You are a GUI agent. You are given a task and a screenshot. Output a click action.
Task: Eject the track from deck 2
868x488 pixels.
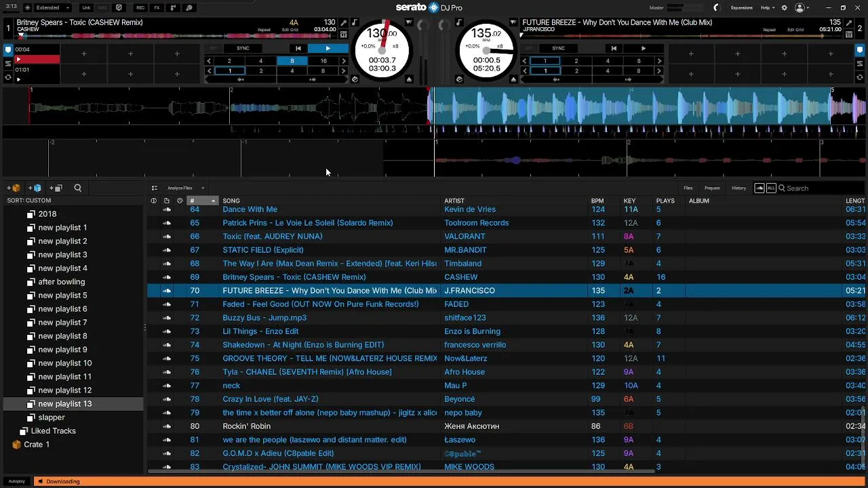pyautogui.click(x=512, y=79)
